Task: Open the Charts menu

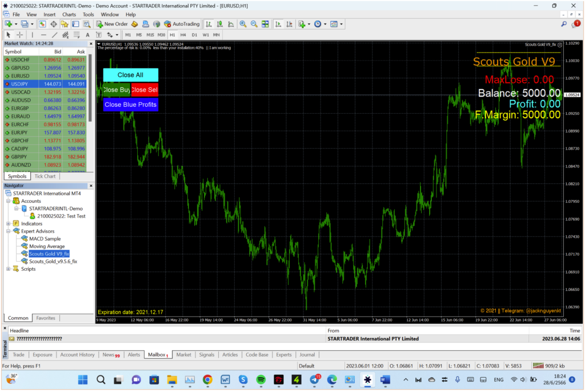Action: click(x=69, y=14)
